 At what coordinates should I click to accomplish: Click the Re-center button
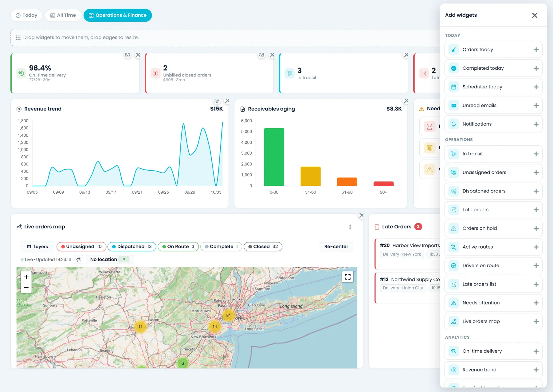[x=336, y=246]
